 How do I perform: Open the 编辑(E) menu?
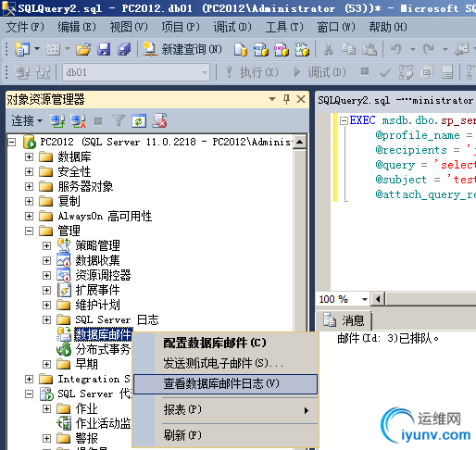click(x=77, y=27)
